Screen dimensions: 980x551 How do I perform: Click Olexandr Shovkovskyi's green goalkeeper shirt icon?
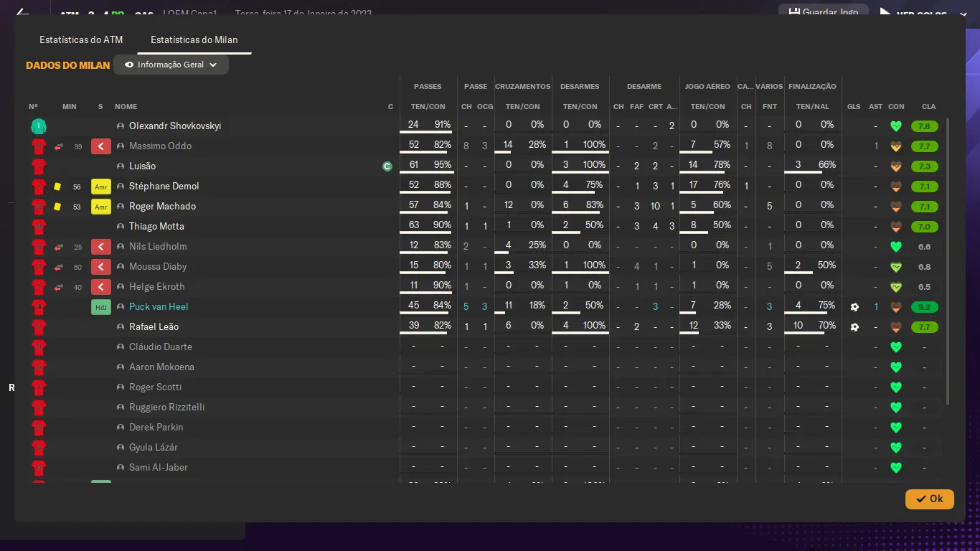click(x=38, y=126)
